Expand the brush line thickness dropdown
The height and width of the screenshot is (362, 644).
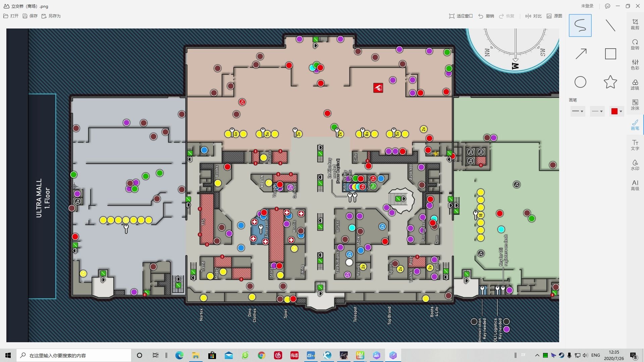click(x=578, y=111)
